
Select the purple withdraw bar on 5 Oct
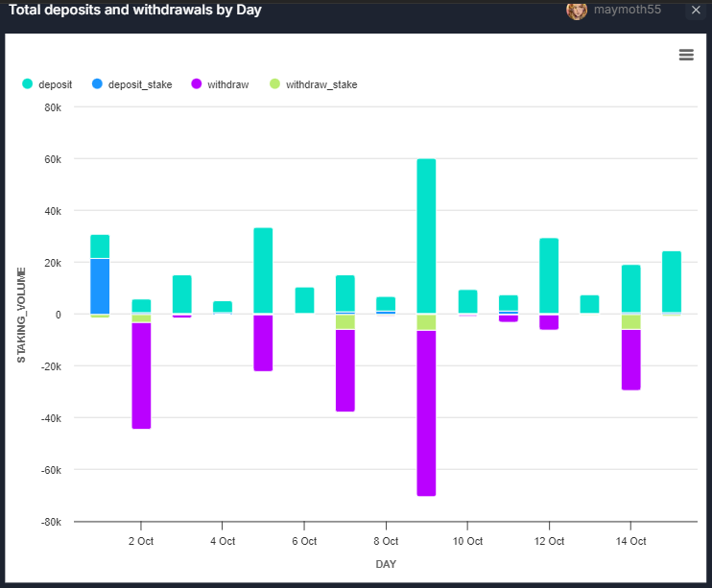tap(263, 342)
